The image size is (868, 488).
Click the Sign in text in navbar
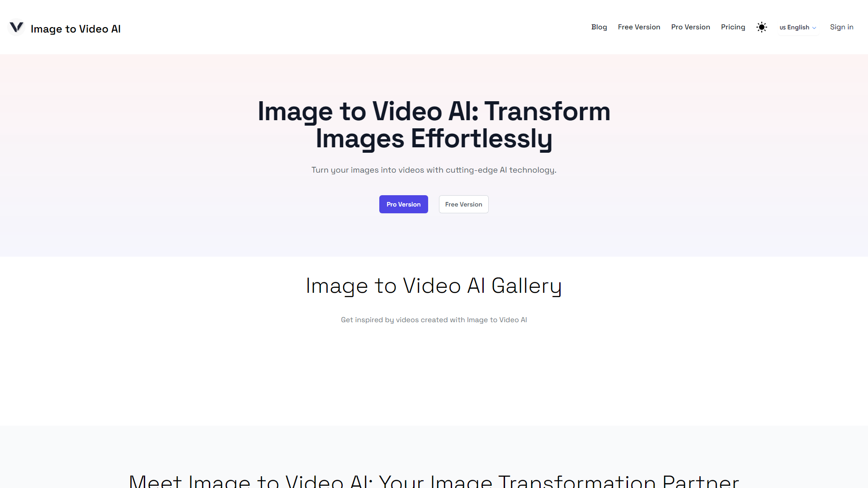(x=841, y=27)
